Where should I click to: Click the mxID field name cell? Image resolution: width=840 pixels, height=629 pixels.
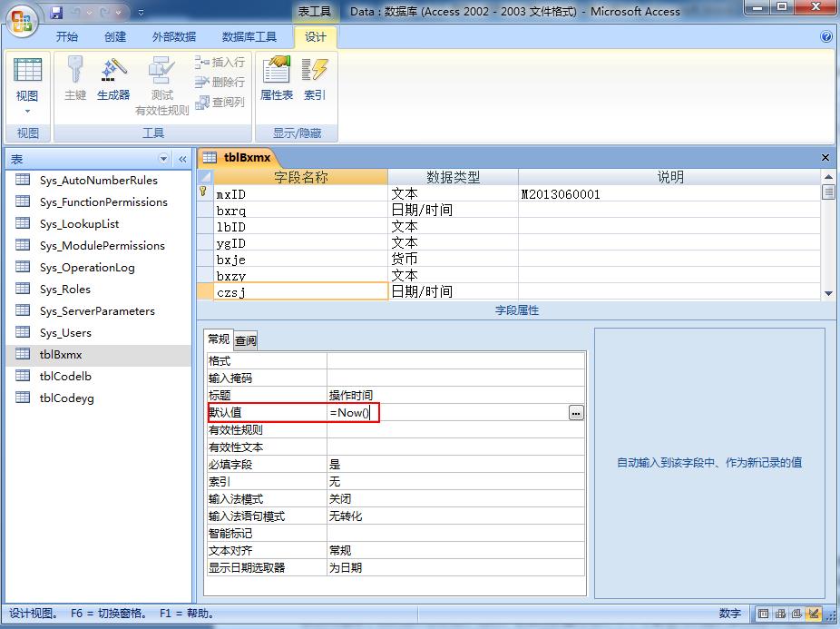[300, 194]
